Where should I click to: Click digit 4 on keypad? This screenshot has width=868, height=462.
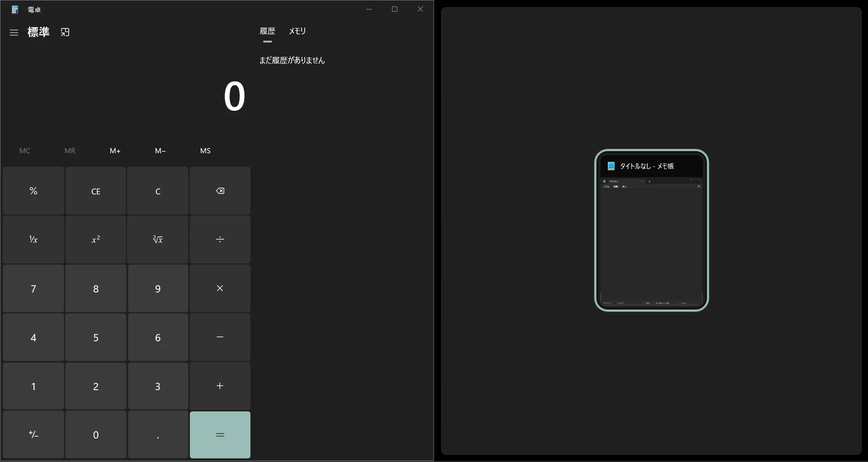pyautogui.click(x=33, y=337)
